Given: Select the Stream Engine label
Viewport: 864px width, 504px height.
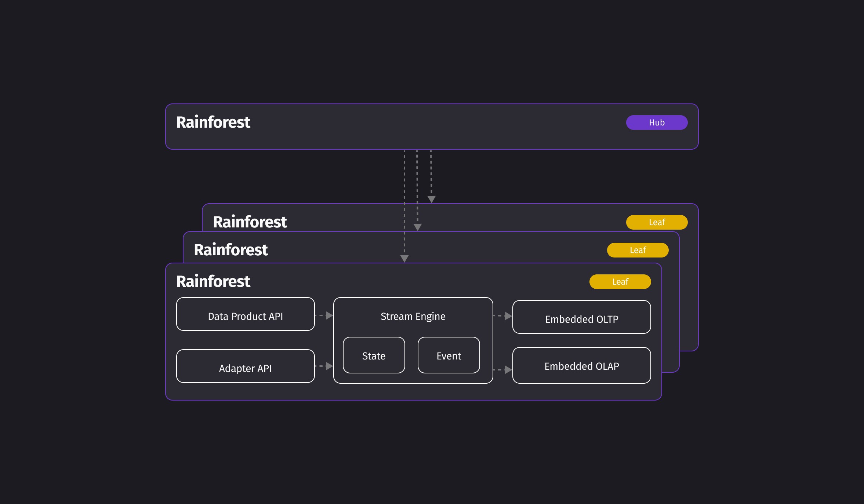Looking at the screenshot, I should tap(413, 316).
